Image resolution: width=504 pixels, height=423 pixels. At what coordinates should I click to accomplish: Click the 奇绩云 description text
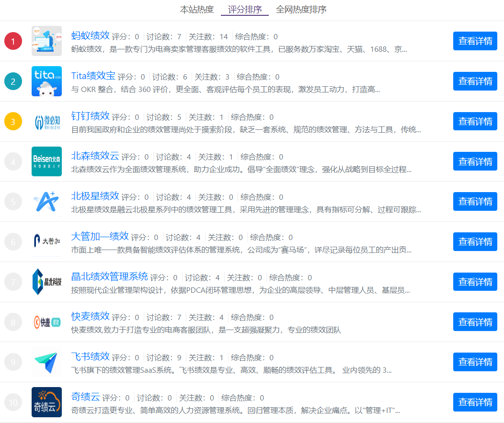coord(236,410)
